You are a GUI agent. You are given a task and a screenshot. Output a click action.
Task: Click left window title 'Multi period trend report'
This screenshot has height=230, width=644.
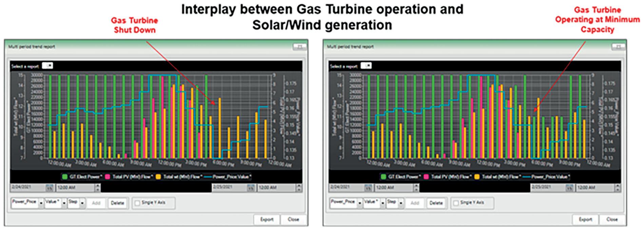pyautogui.click(x=32, y=47)
